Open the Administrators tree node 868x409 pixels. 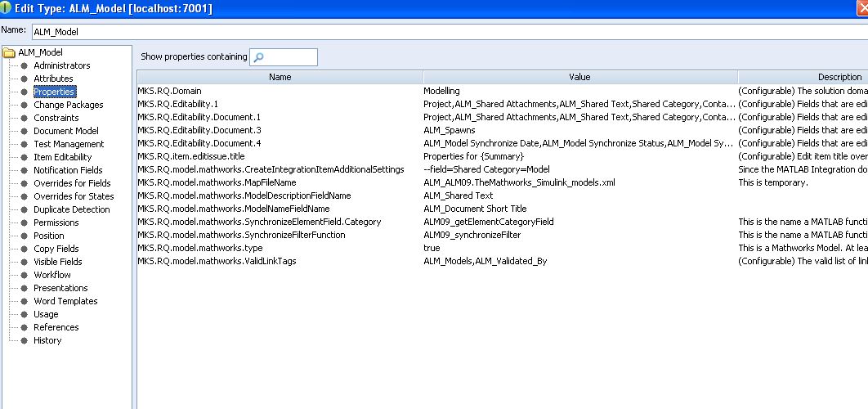click(x=62, y=65)
